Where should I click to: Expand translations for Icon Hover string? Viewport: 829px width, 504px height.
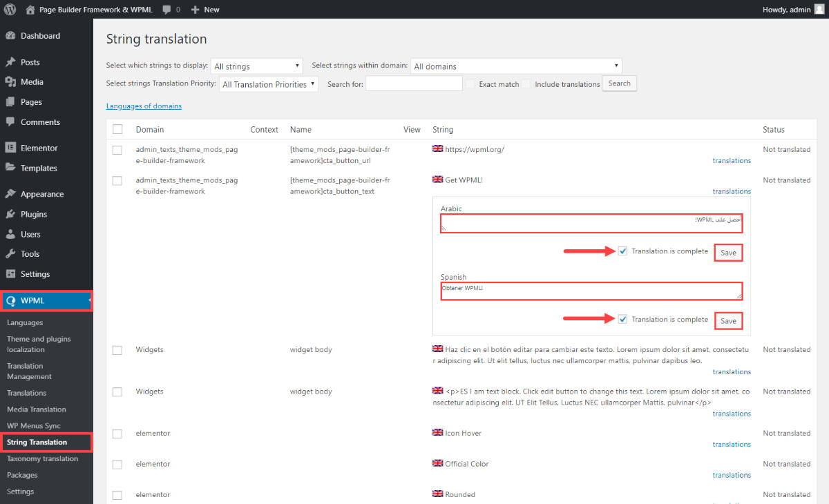click(732, 444)
